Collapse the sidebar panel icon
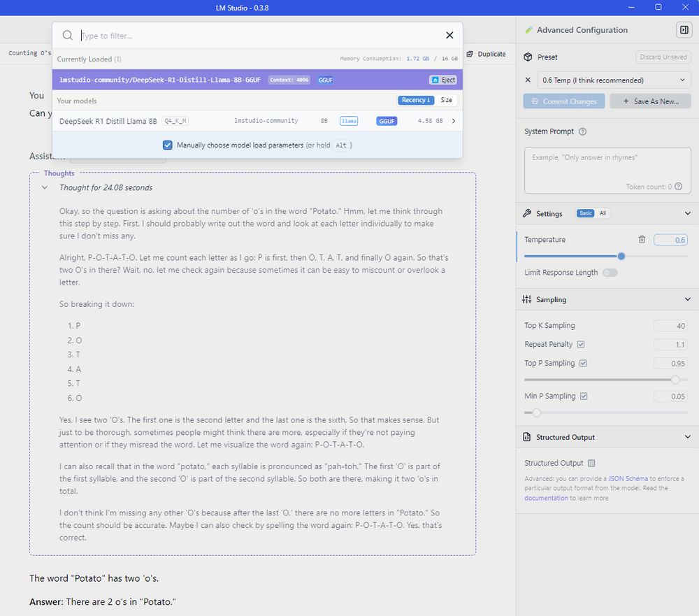The height and width of the screenshot is (616, 699). (x=684, y=30)
